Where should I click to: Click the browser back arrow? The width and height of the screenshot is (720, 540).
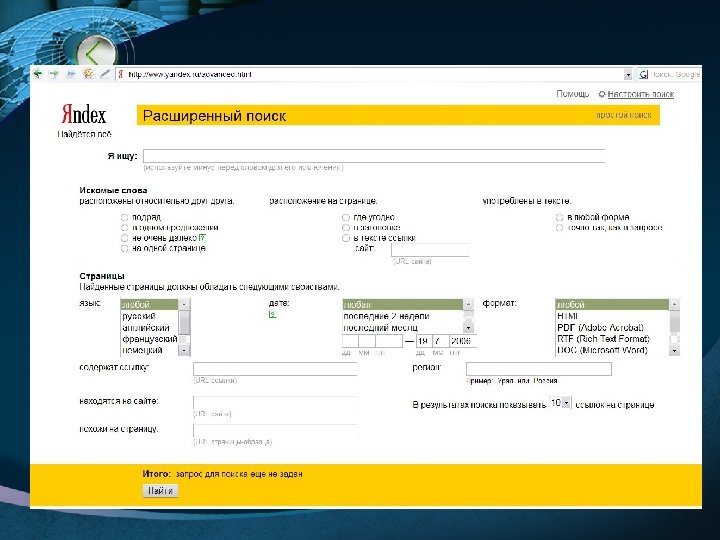click(38, 73)
